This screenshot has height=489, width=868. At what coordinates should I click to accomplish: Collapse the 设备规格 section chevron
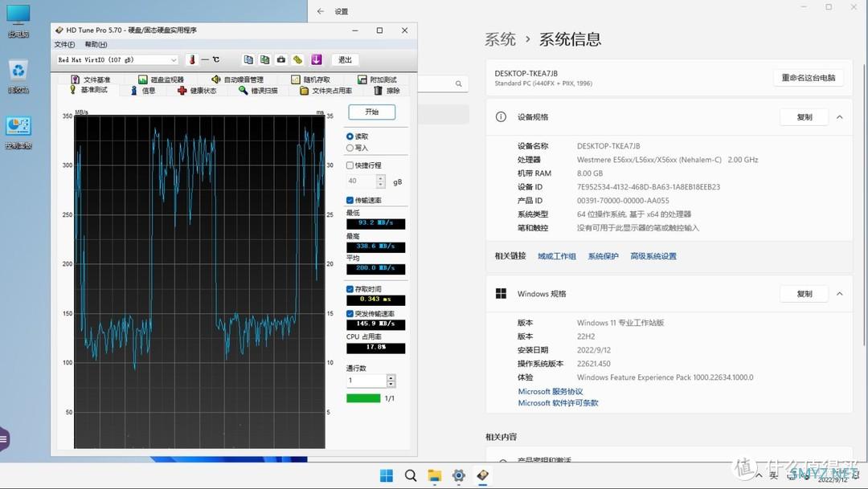[x=840, y=116]
